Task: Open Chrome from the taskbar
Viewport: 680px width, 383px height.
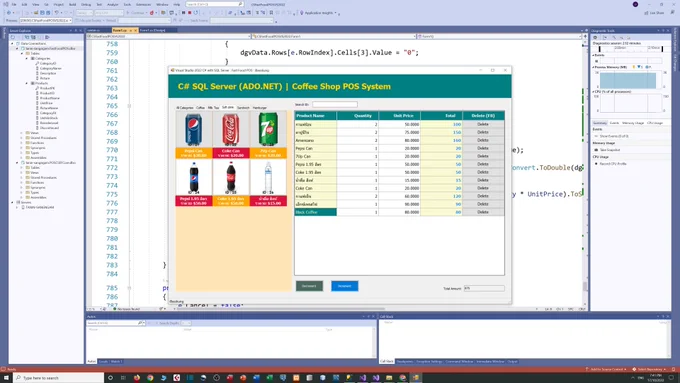Action: (x=150, y=378)
